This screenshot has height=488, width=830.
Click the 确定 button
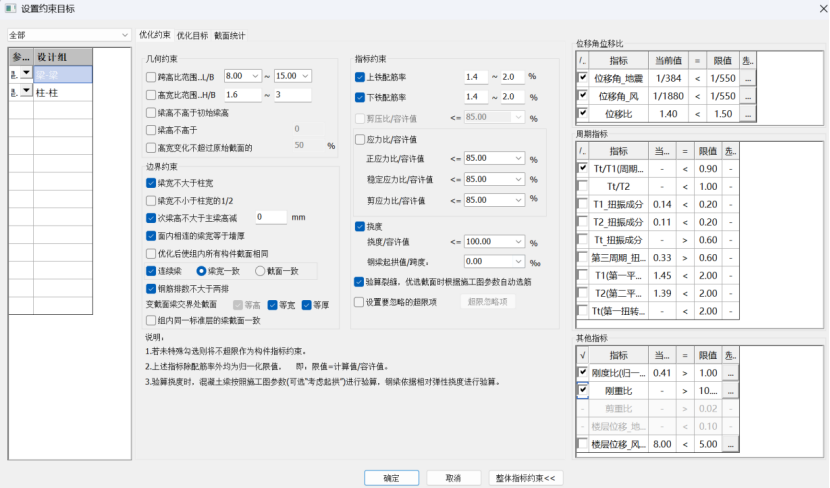pos(393,477)
